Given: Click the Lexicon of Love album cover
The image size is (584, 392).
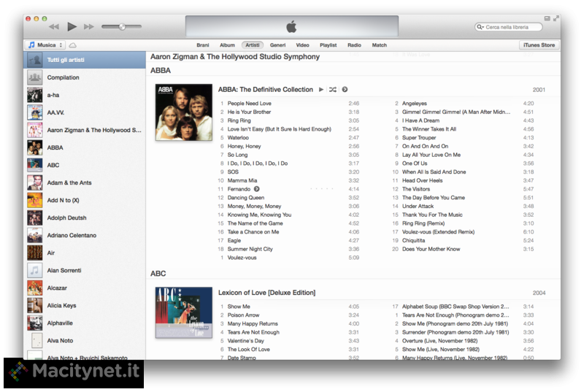Looking at the screenshot, I should 184,312.
